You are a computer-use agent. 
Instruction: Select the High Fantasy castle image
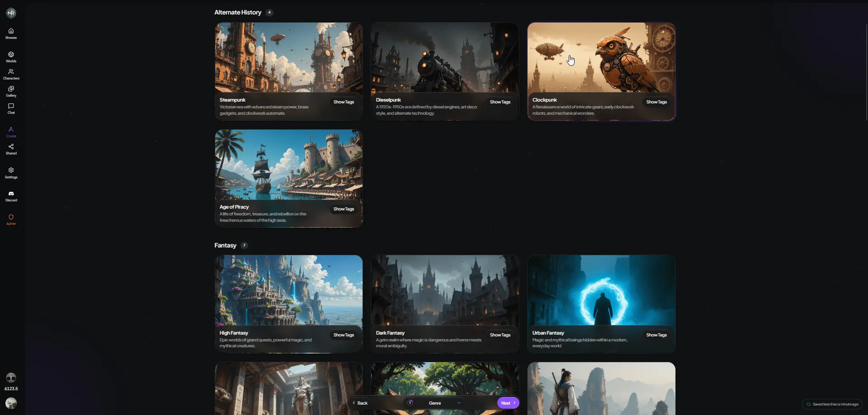point(288,290)
